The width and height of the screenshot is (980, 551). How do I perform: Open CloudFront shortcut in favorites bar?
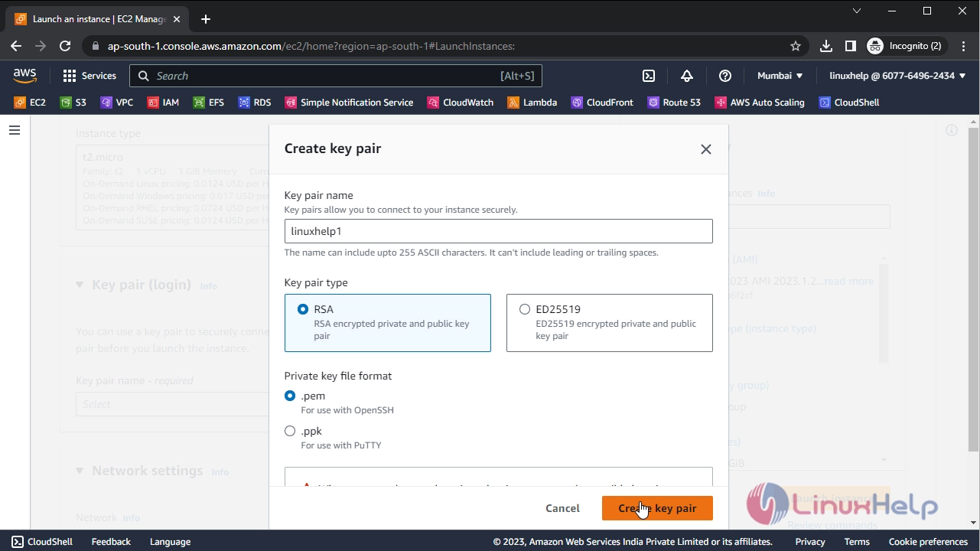[602, 103]
